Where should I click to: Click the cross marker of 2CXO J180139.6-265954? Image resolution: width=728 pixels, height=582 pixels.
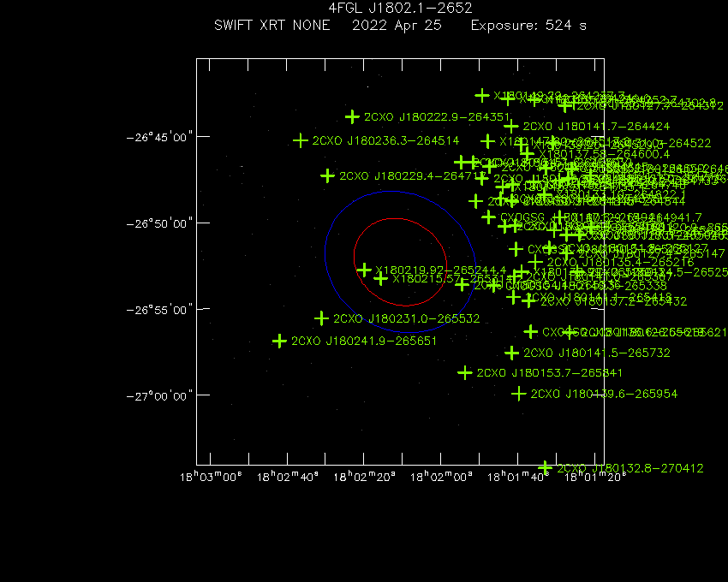click(x=519, y=394)
